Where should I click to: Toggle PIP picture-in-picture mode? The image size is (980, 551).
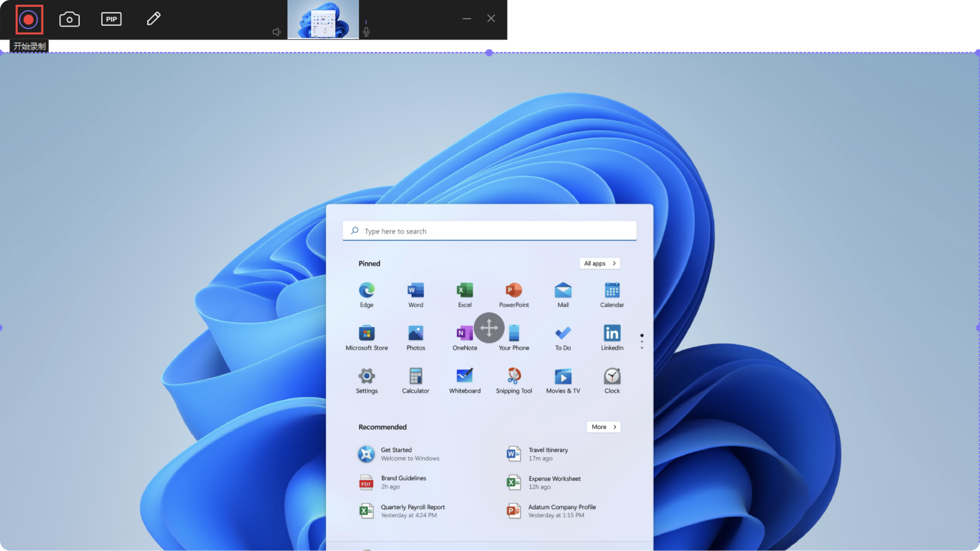tap(111, 19)
